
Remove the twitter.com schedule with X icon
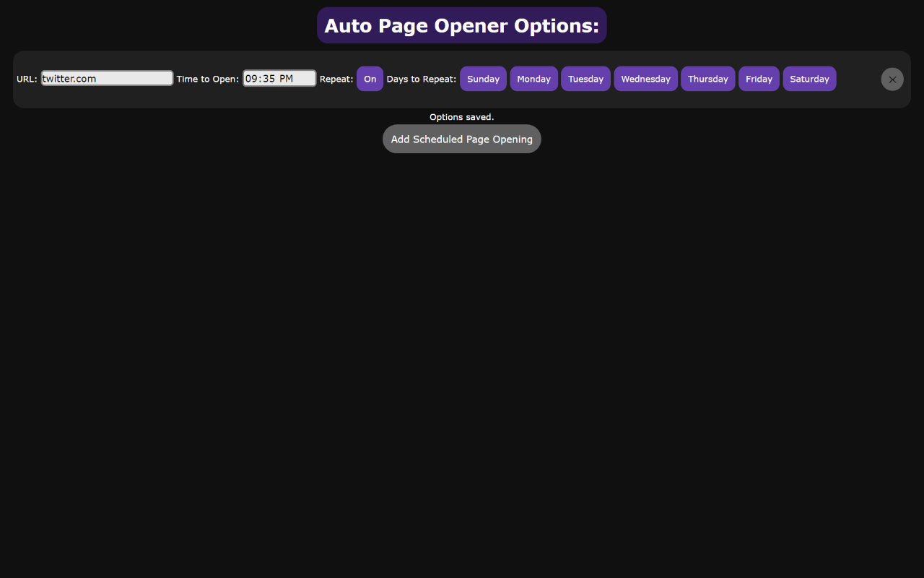892,79
